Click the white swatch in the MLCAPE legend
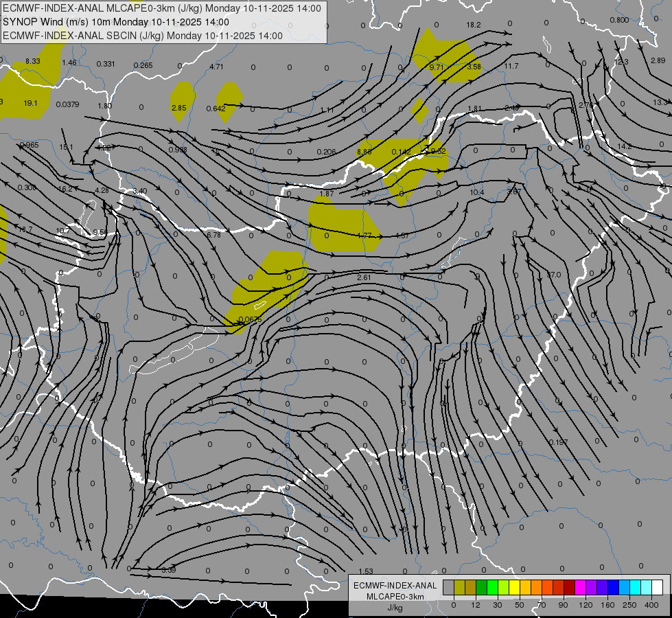 657,588
